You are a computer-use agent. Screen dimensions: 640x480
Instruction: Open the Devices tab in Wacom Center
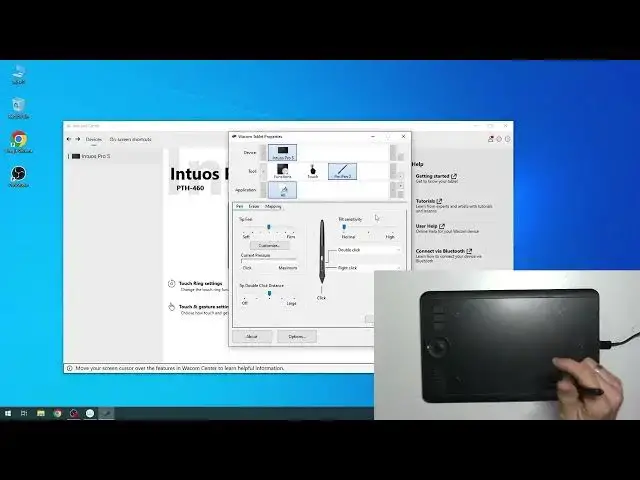93,139
